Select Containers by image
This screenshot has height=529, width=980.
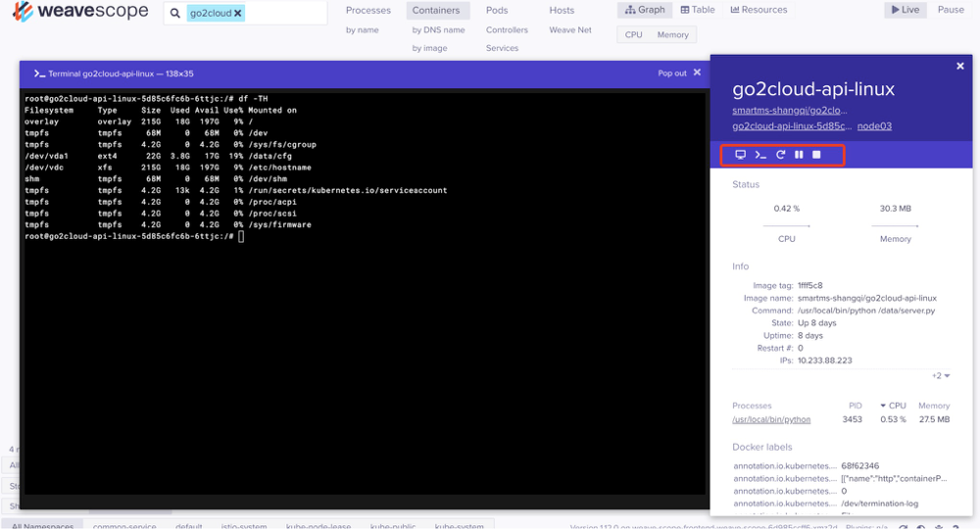[x=429, y=48]
